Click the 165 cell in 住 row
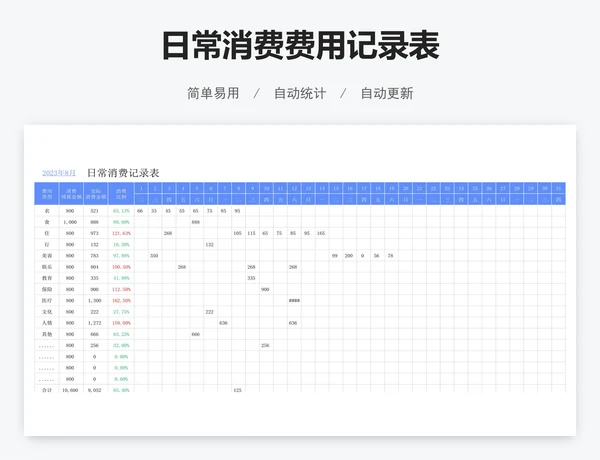 (x=321, y=233)
